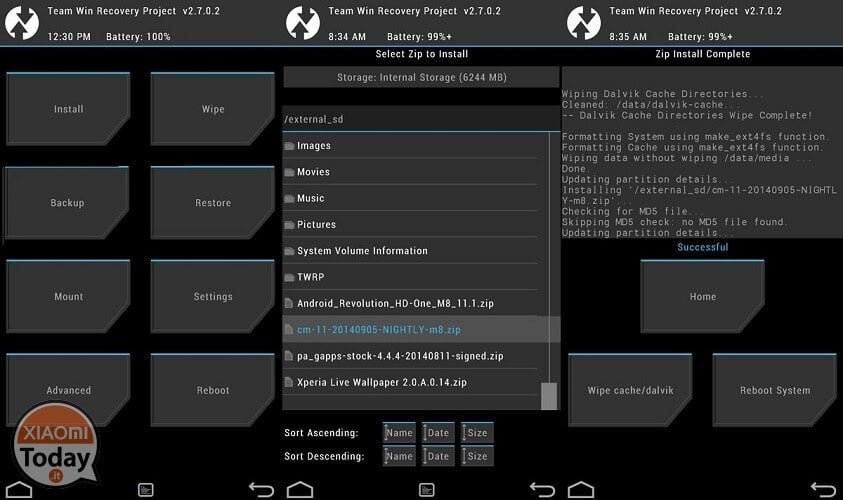The image size is (843, 500).
Task: Tap Wipe cache/dalvik button
Action: 630,390
